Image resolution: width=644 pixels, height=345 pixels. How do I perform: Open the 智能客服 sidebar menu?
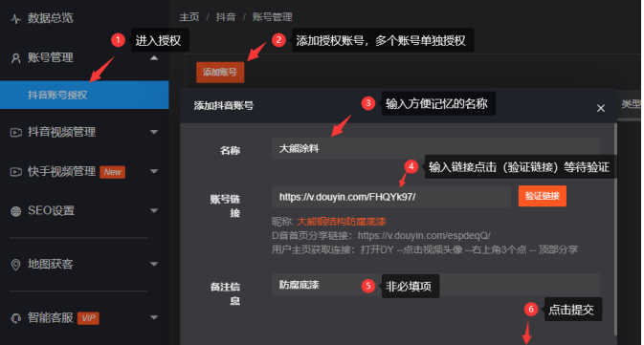pos(50,317)
